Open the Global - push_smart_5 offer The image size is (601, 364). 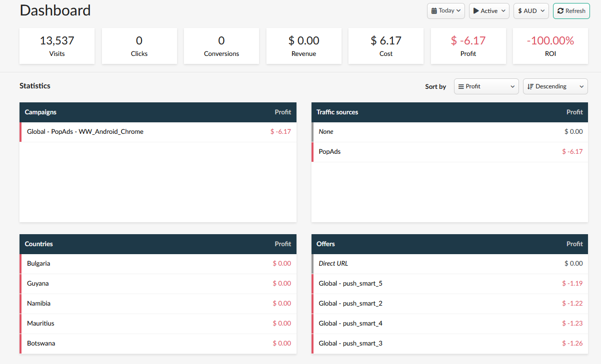(x=350, y=284)
